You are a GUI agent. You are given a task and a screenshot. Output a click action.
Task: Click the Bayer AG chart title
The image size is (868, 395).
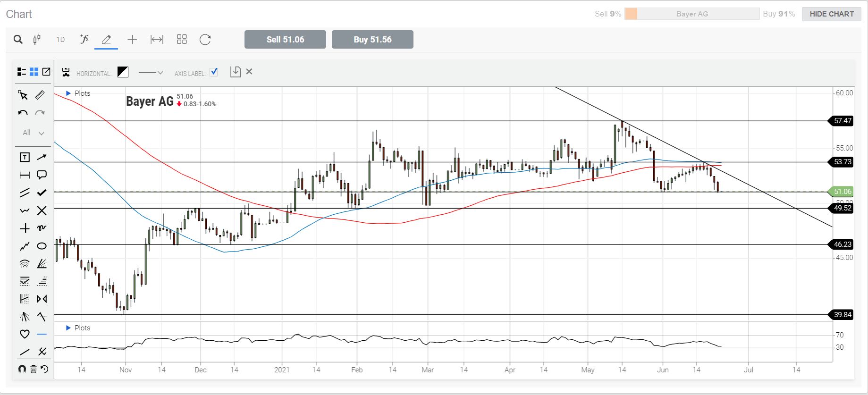point(150,101)
